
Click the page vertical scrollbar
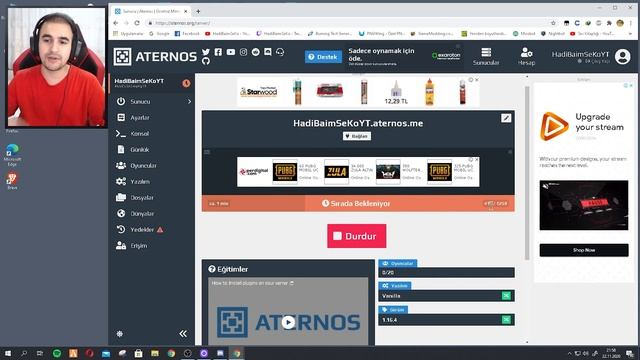527,173
